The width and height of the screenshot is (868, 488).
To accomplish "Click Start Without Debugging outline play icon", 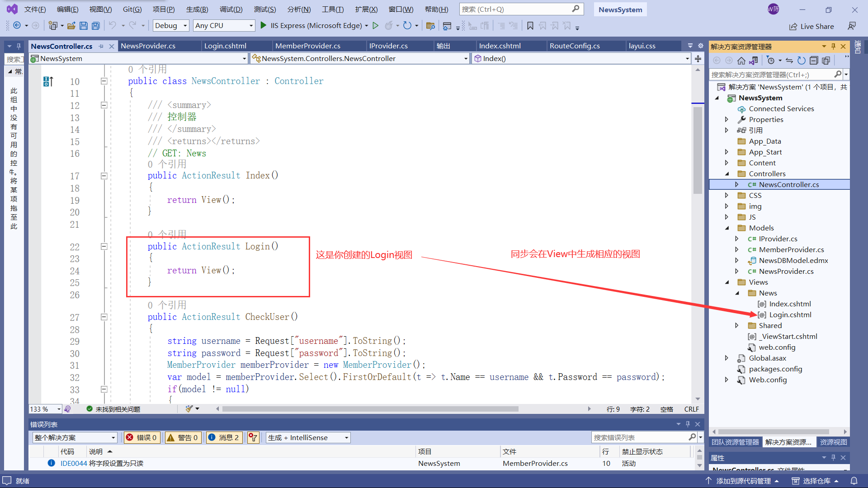I will (375, 26).
